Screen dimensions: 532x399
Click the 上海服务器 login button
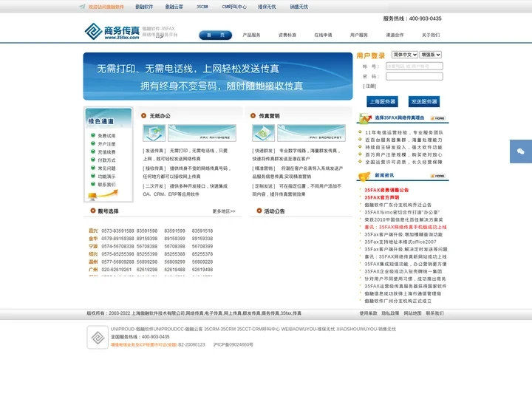coord(383,101)
